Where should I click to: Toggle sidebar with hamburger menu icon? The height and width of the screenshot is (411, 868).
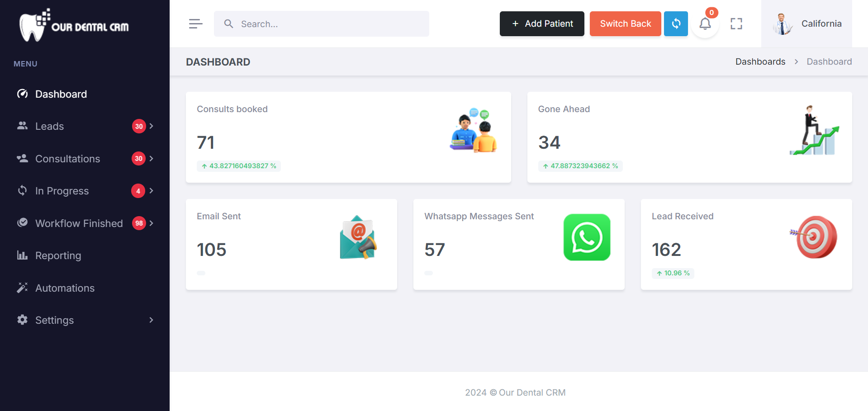[195, 24]
